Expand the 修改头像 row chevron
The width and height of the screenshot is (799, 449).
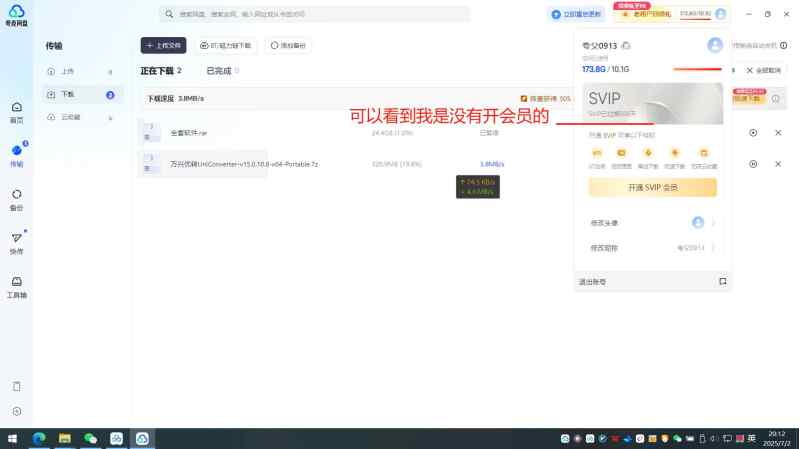(x=713, y=223)
